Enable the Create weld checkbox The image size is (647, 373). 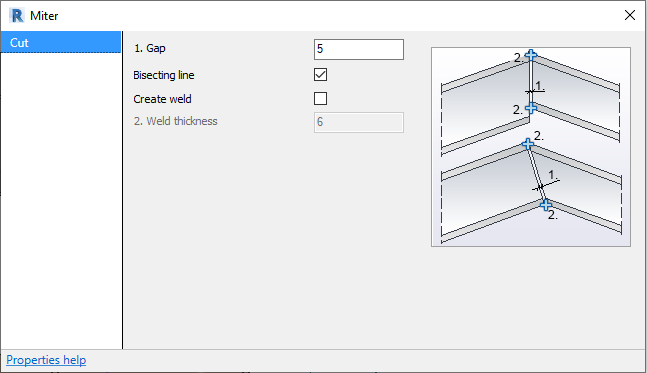[320, 99]
